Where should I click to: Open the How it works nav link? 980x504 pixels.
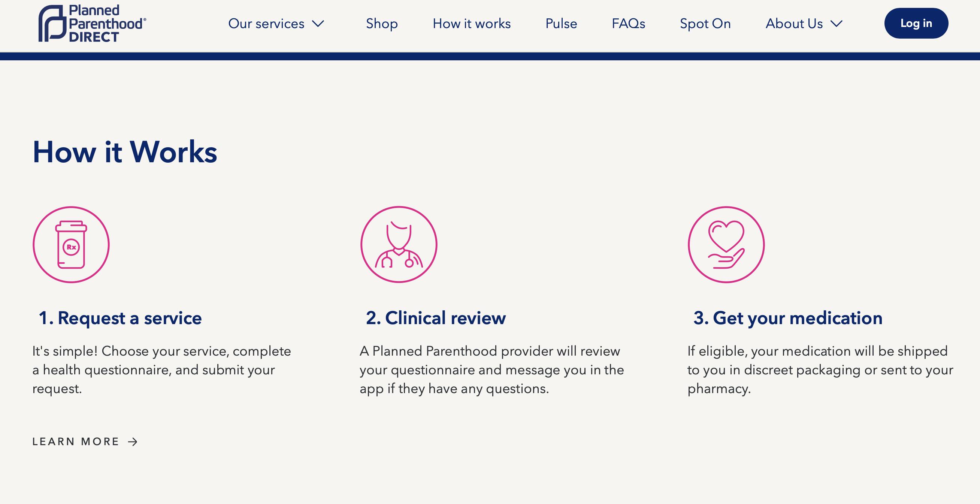(x=472, y=24)
